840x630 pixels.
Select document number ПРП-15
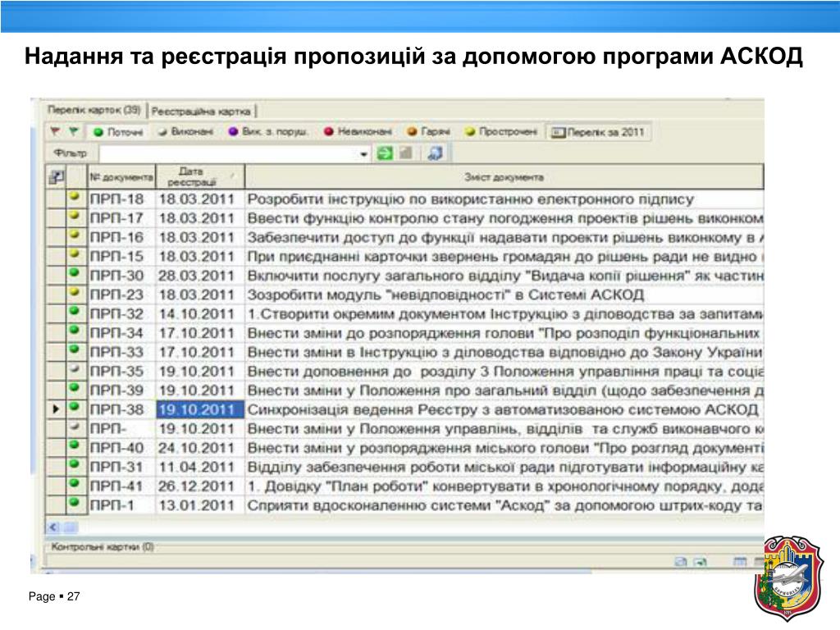116,257
